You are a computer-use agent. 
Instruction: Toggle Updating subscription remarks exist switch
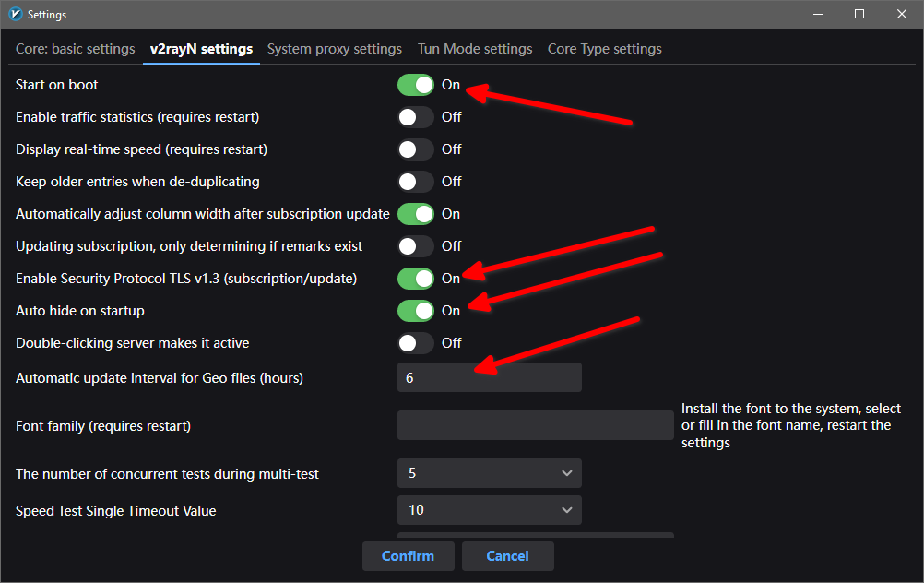click(416, 246)
